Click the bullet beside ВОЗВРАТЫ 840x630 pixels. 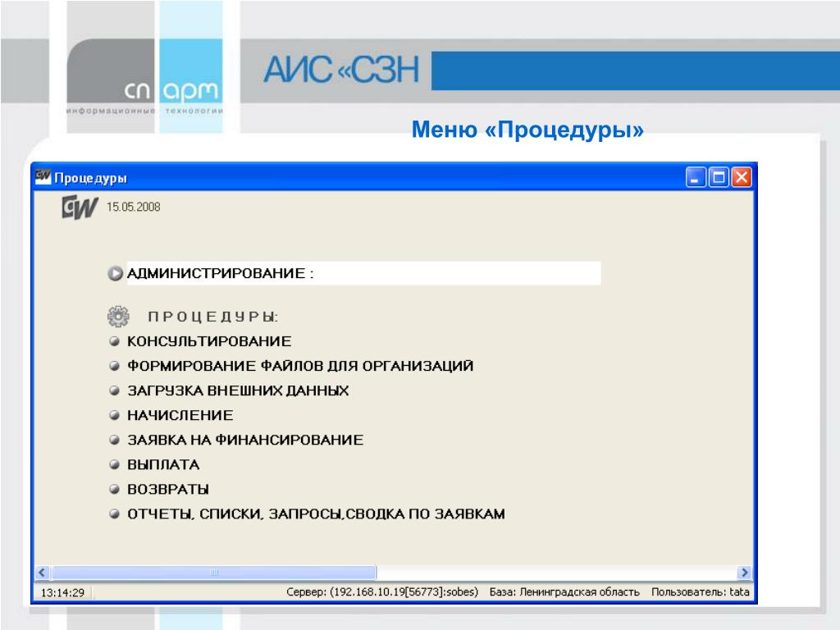click(114, 489)
